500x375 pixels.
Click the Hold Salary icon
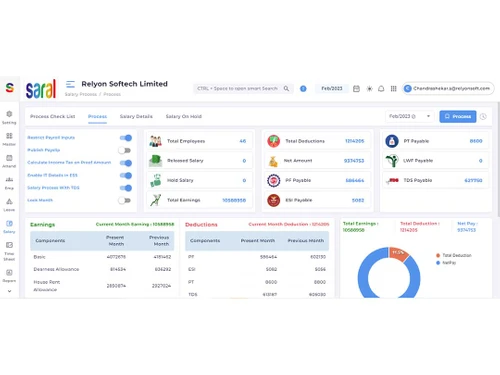pos(155,180)
